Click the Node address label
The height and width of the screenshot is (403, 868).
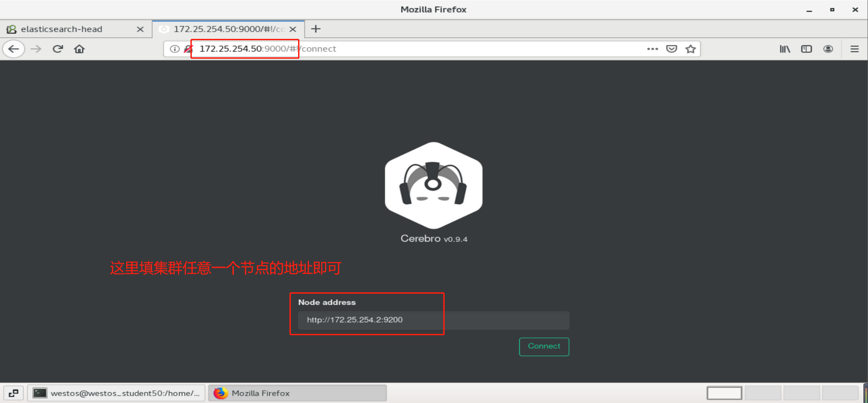click(327, 302)
